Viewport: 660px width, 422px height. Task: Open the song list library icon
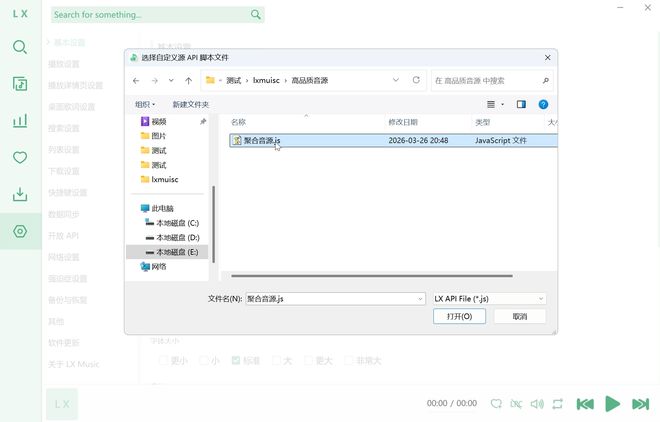point(20,84)
